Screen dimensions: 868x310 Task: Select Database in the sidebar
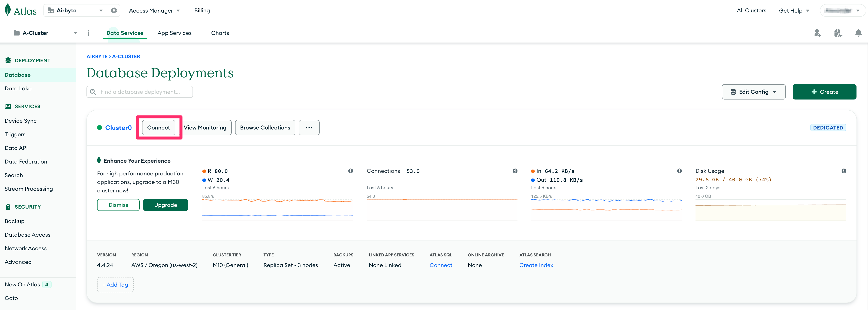pyautogui.click(x=38, y=75)
